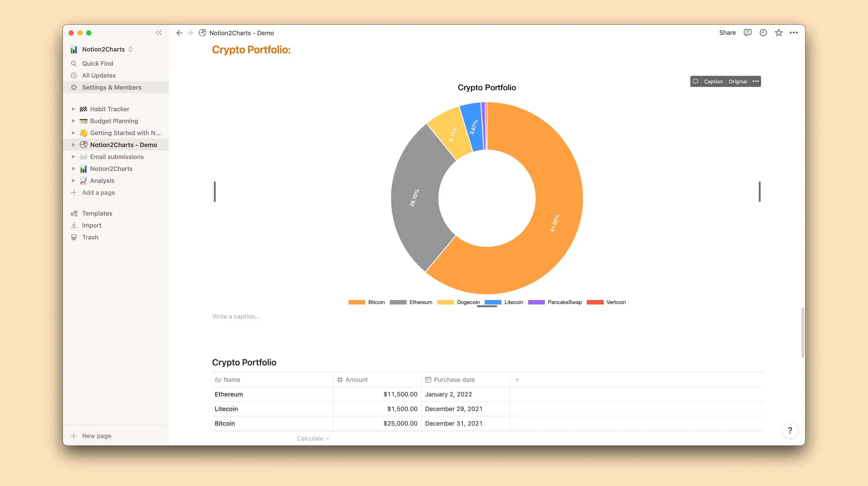Expand the Email submissions page tree
Viewport: 868px width, 486px height.
pyautogui.click(x=73, y=157)
